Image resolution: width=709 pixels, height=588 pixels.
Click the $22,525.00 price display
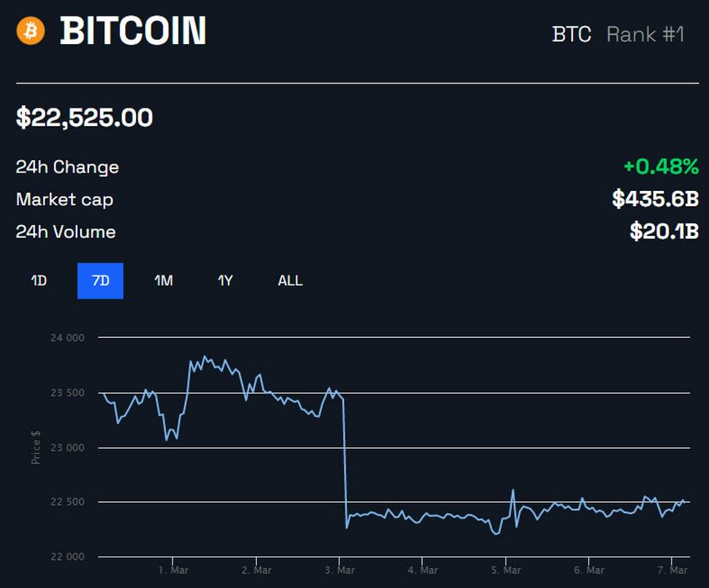pyautogui.click(x=83, y=118)
